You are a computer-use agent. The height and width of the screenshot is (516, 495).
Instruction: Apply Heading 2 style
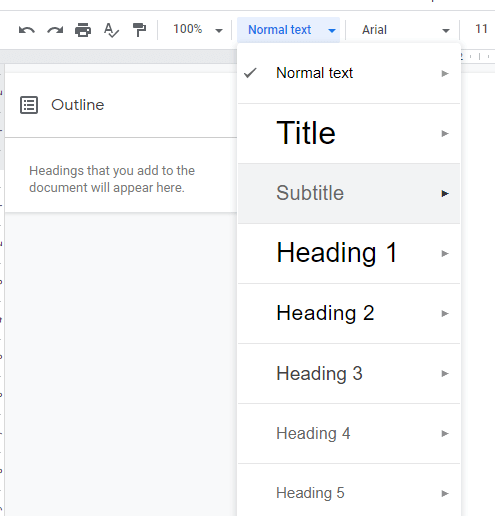pos(349,313)
